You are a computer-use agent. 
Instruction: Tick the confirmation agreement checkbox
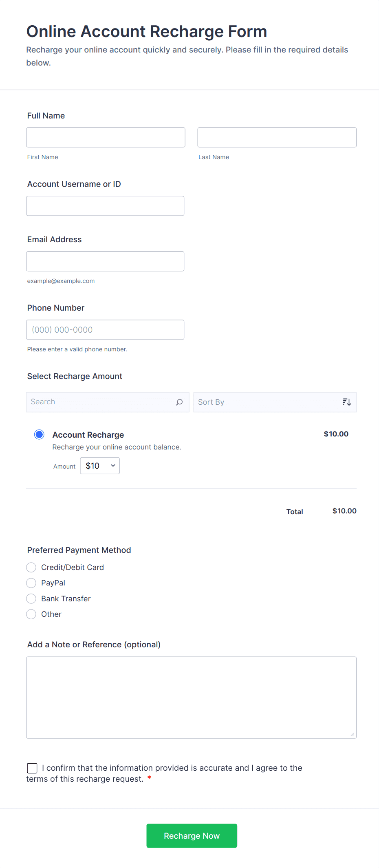point(32,768)
